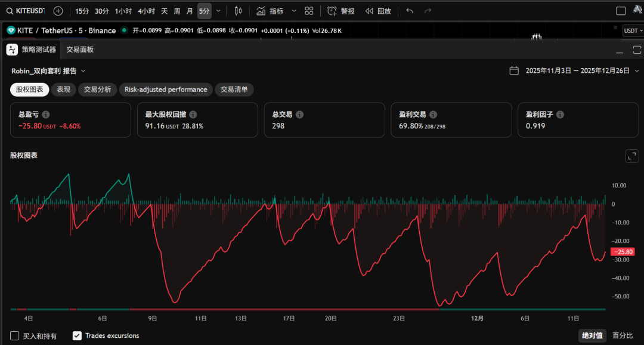Open the candlestick chart type icon

click(x=239, y=11)
